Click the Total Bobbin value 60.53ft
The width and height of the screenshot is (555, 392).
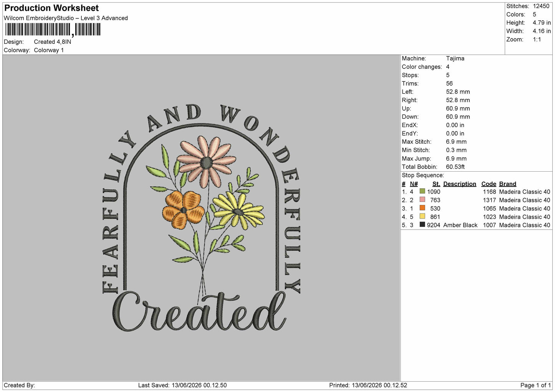coord(455,167)
